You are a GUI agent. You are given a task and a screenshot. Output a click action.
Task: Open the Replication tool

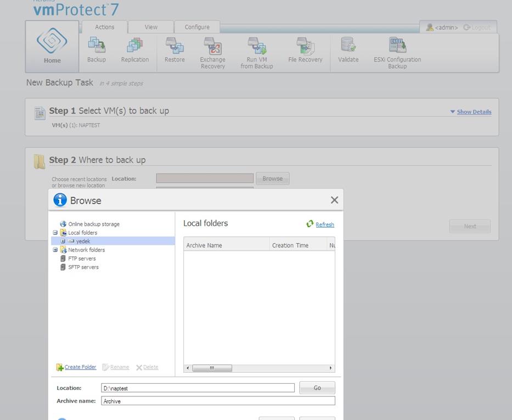(x=135, y=44)
